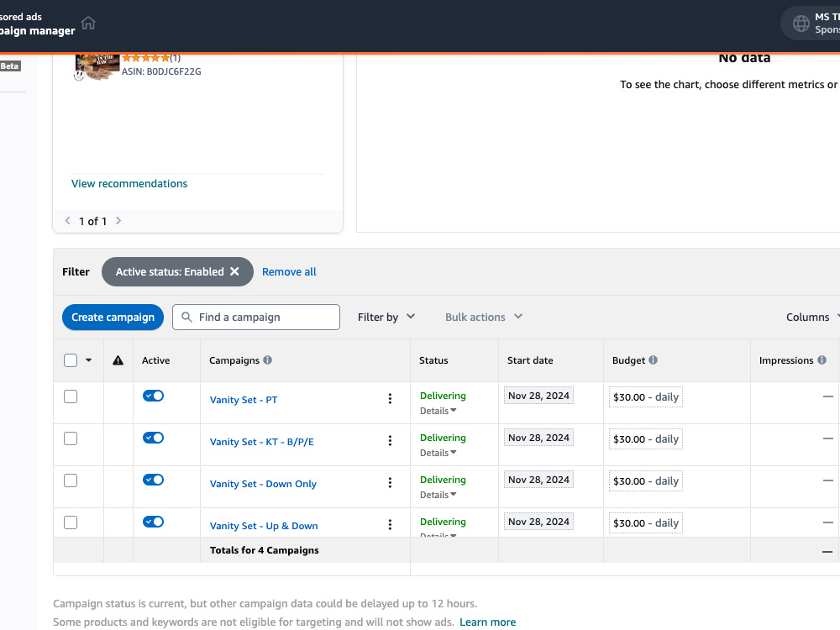
Task: Disable the Vanity Set - KT - B/P/E toggle
Action: [153, 438]
